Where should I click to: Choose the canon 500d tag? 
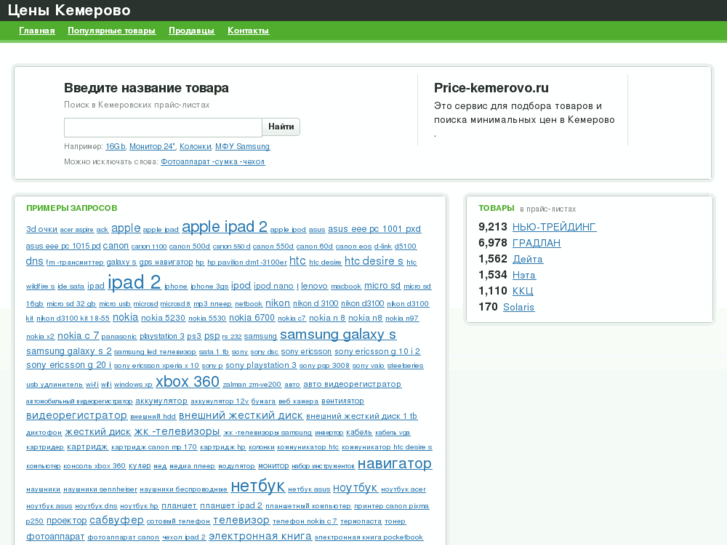pyautogui.click(x=189, y=246)
